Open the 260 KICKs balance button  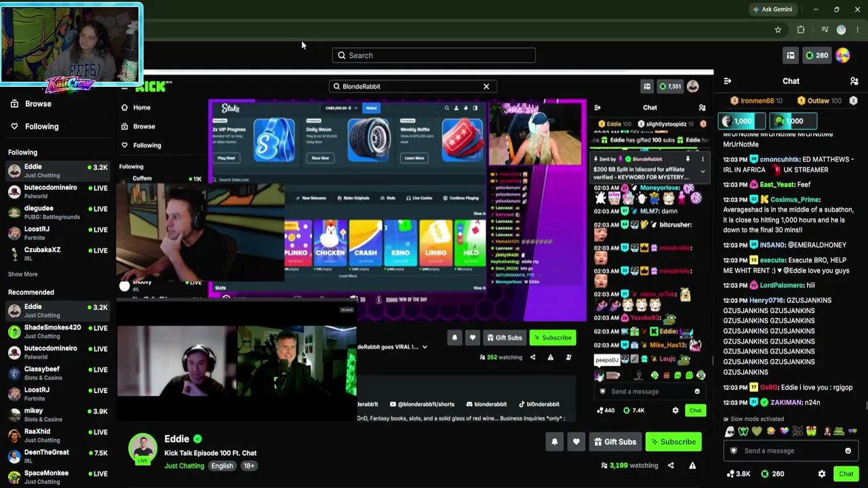[x=816, y=56]
